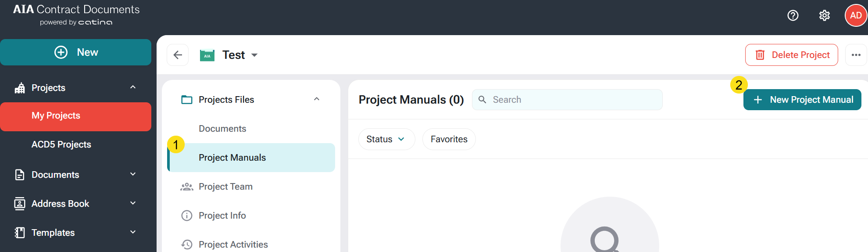Expand the Address Book sidebar section

coord(133,204)
